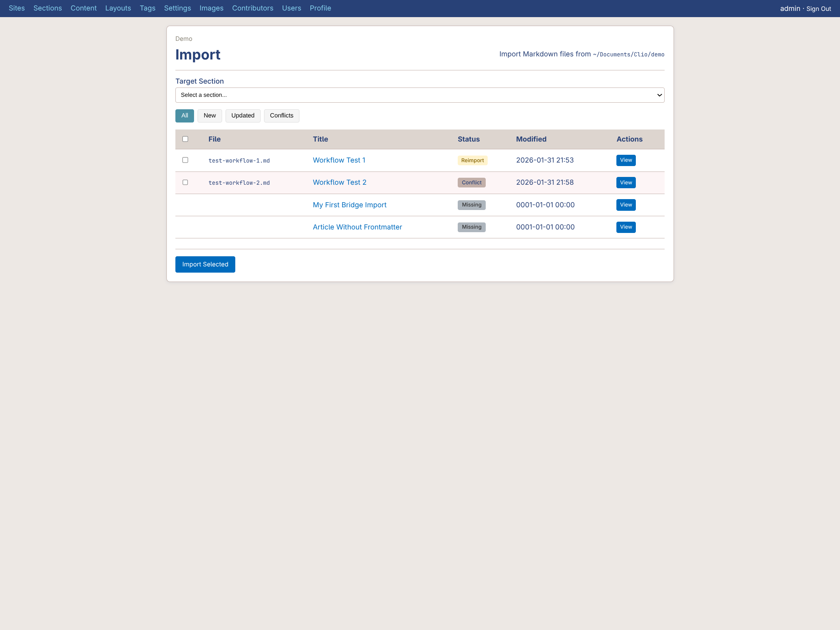Check the box for test-workflow-2.md
Screen dimensions: 840x630
pos(185,182)
